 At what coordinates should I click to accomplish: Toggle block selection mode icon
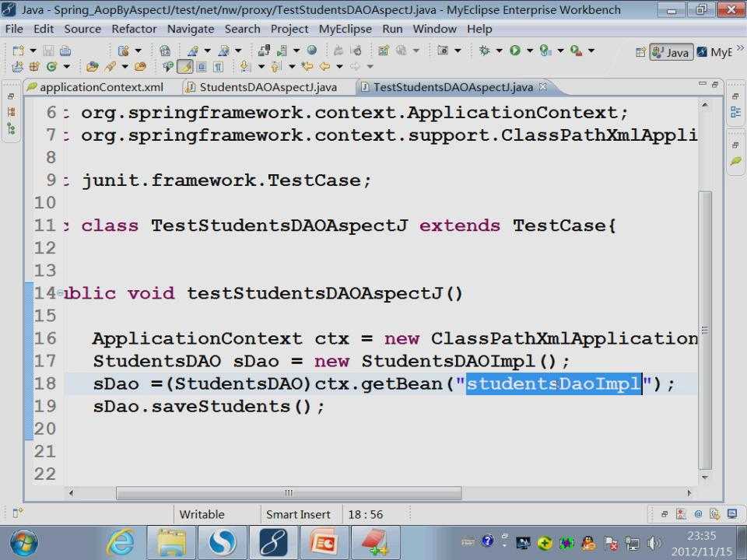202,67
